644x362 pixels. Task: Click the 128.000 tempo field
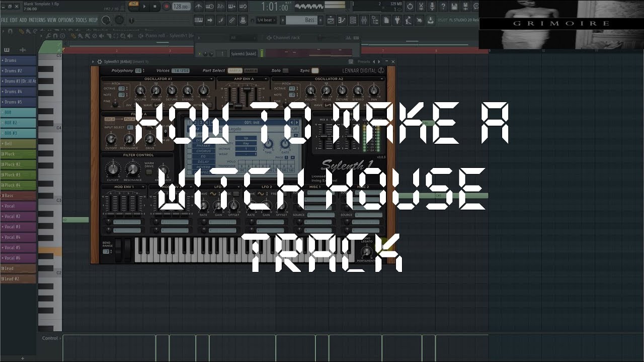(x=181, y=6)
